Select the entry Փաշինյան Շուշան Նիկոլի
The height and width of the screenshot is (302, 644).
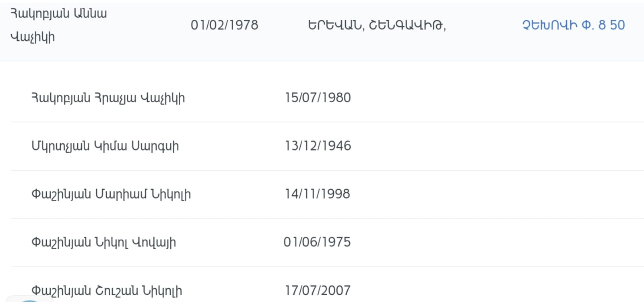107,290
